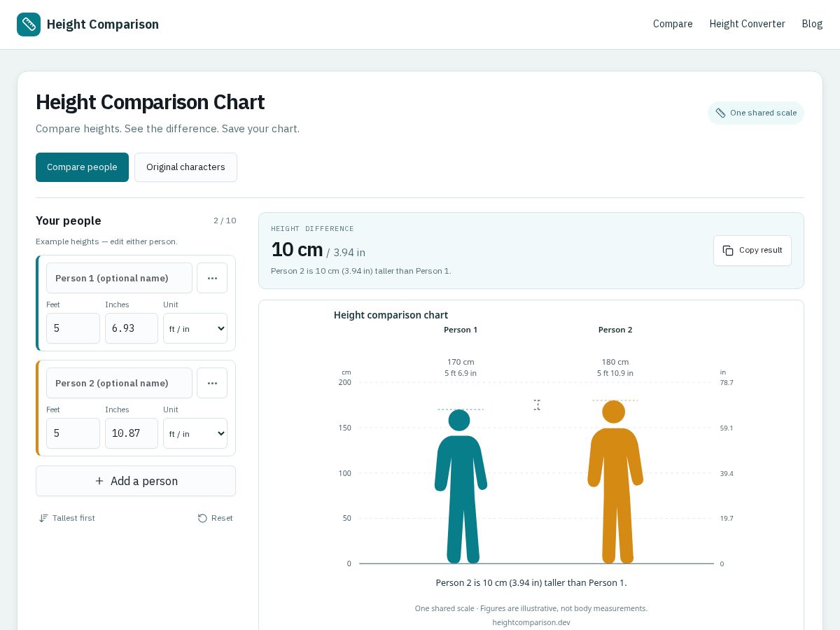Click the 170 cm label above Person 1
Image resolution: width=840 pixels, height=630 pixels.
[461, 362]
